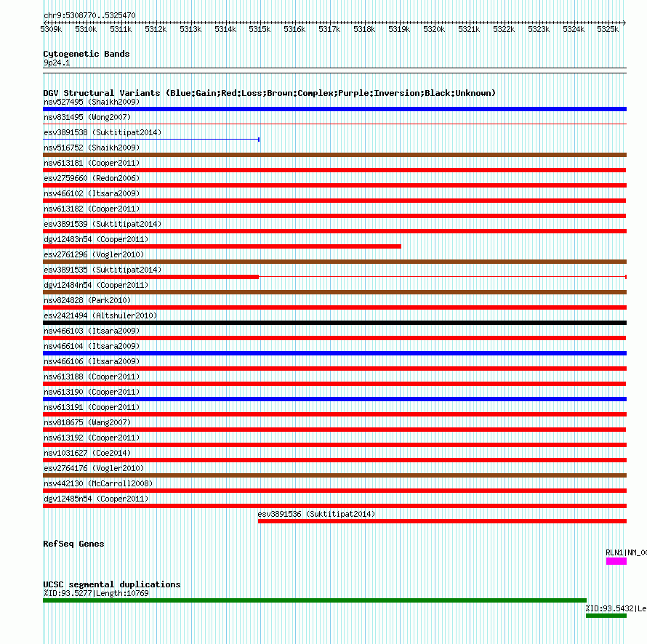Select the esv3891539 (Suktitipat2014) label

coord(103,224)
